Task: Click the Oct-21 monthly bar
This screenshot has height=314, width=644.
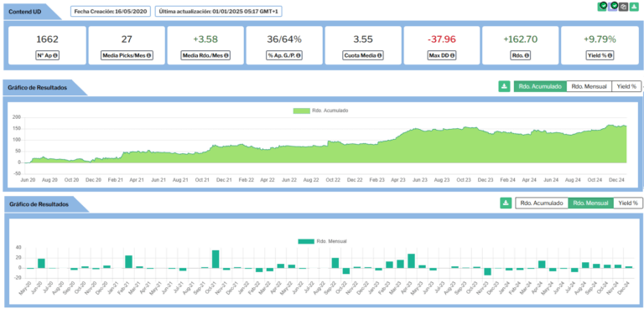Action: (216, 259)
